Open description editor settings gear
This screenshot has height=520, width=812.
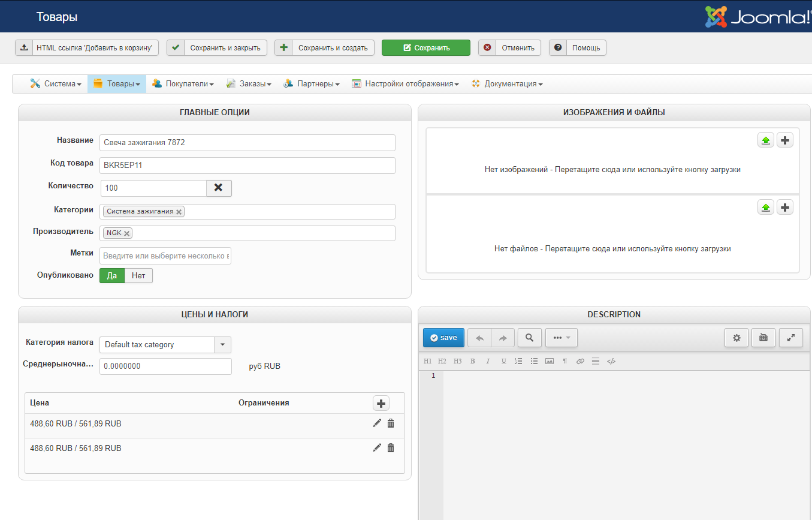pos(736,338)
